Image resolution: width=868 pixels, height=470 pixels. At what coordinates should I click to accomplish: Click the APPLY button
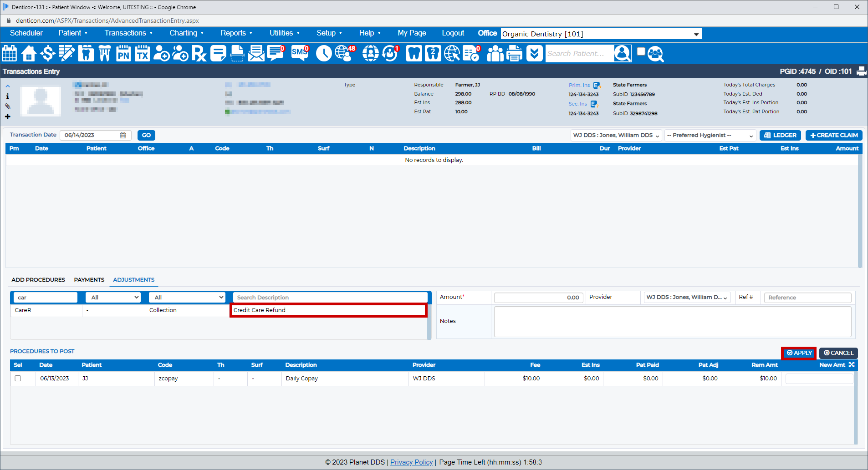(799, 353)
